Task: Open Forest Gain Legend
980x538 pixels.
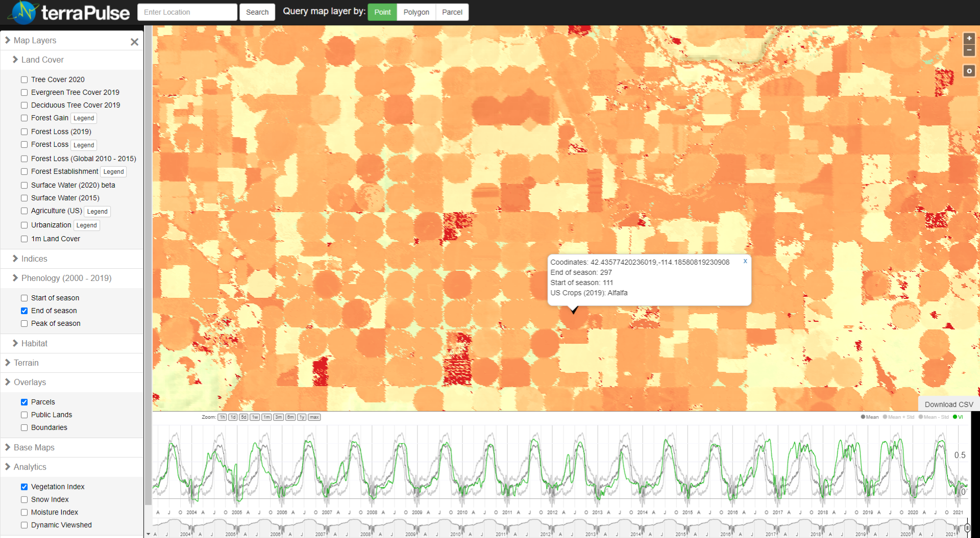Action: coord(84,118)
